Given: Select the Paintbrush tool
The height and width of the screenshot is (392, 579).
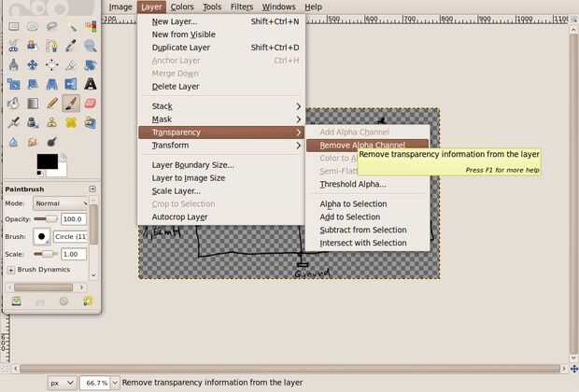Looking at the screenshot, I should point(71,103).
